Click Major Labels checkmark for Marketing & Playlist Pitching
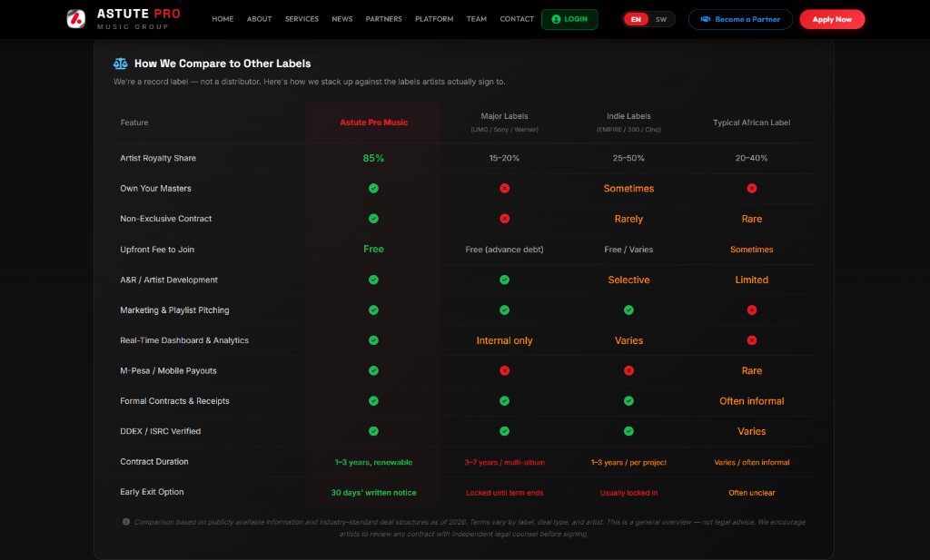930x560 pixels. point(504,309)
